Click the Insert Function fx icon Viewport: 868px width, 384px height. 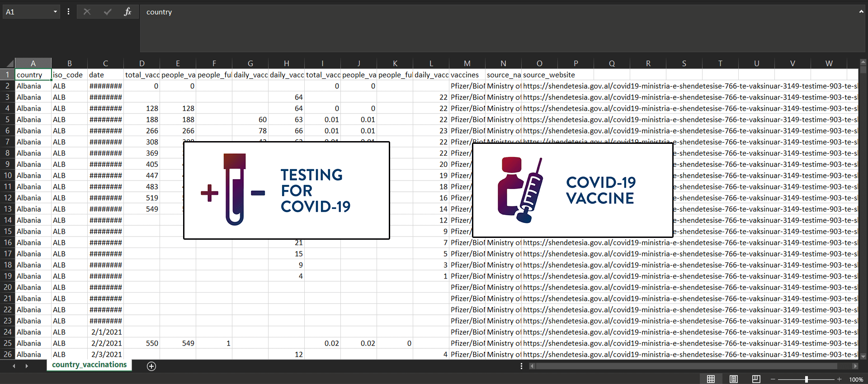click(127, 12)
